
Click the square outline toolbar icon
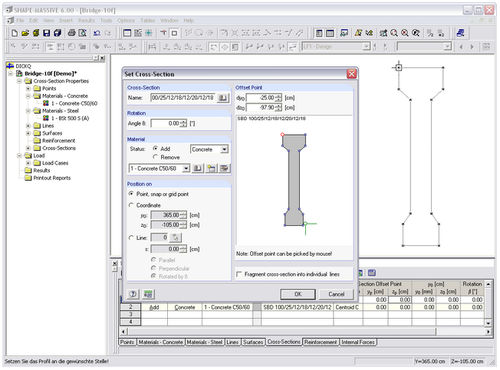click(x=174, y=33)
